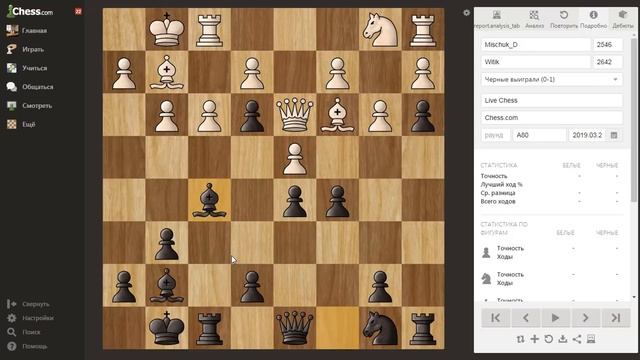The height and width of the screenshot is (360, 640).
Task: Click the highlighted empty square beside black queen
Action: (337, 328)
